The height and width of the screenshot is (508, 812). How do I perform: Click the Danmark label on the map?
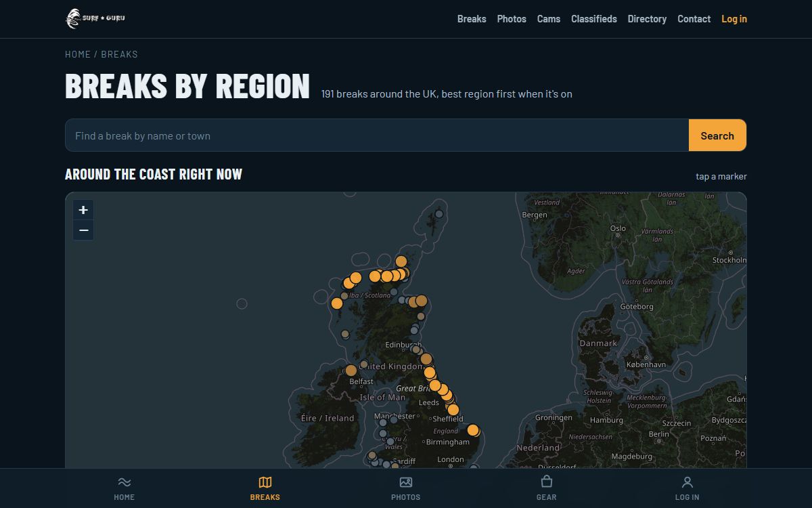click(x=599, y=343)
